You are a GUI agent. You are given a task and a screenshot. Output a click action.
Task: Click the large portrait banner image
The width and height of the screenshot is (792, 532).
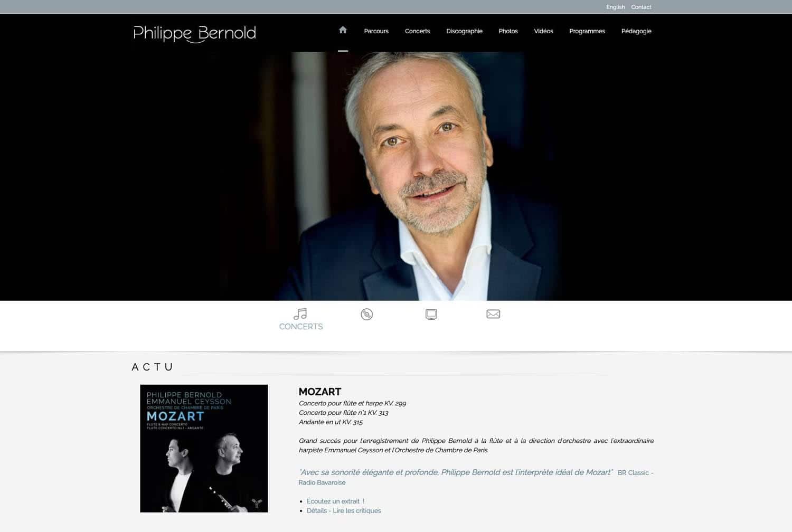pos(396,176)
